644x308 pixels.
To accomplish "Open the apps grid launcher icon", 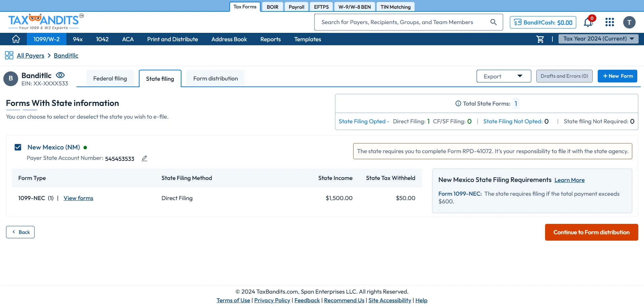I will click(609, 22).
